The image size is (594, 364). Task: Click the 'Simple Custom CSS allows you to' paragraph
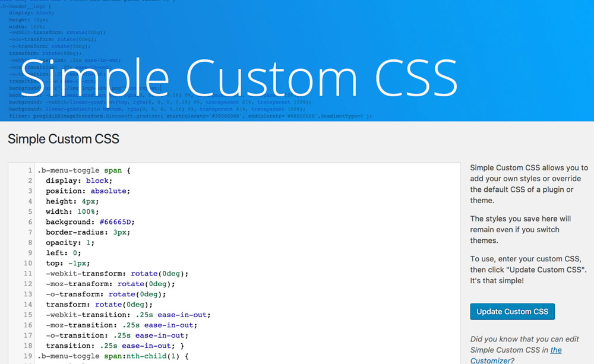click(x=529, y=183)
